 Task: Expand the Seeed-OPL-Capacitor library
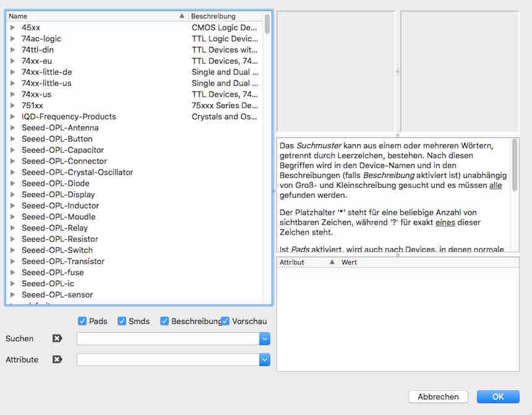pos(12,150)
